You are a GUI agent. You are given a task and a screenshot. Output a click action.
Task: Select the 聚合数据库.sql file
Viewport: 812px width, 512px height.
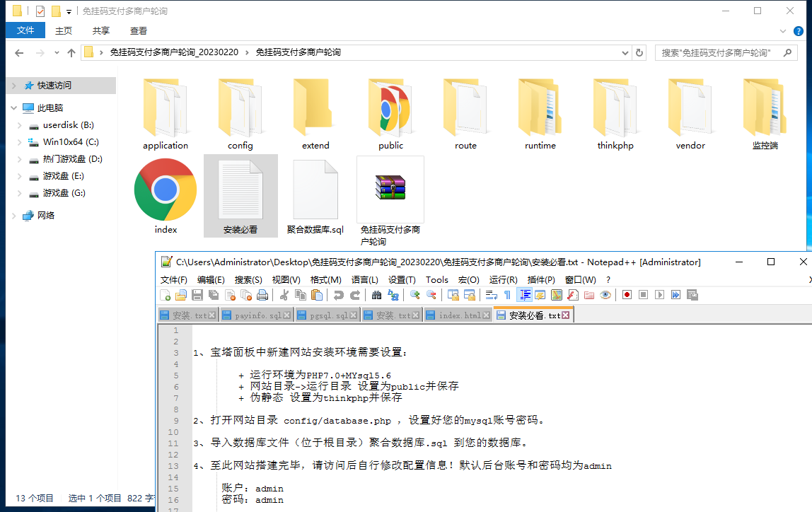(315, 196)
